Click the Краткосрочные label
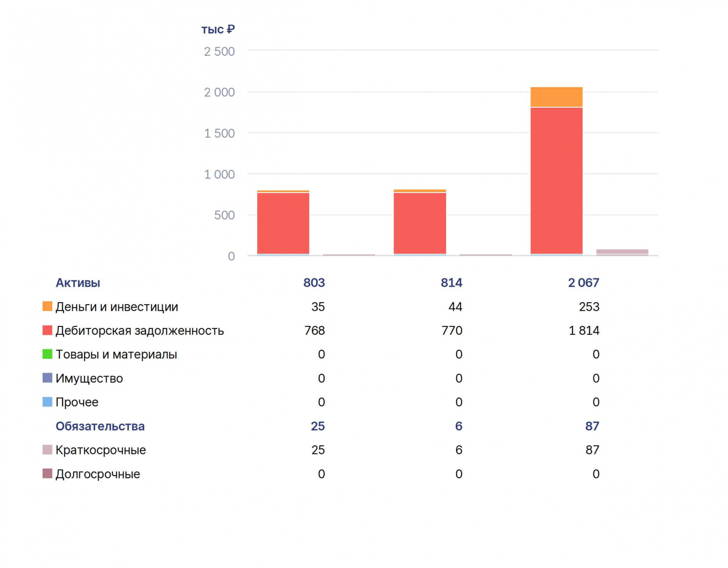 pos(100,450)
